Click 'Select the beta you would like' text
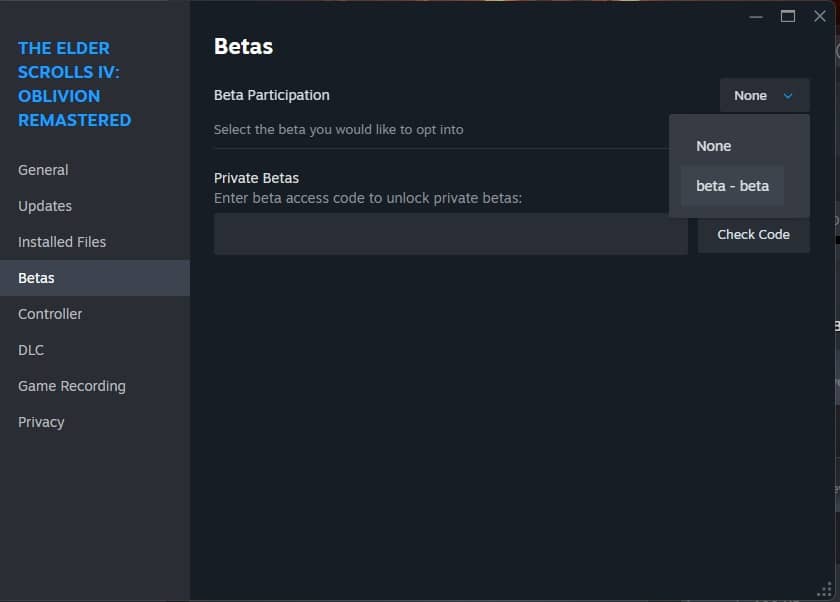The image size is (840, 602). point(339,130)
